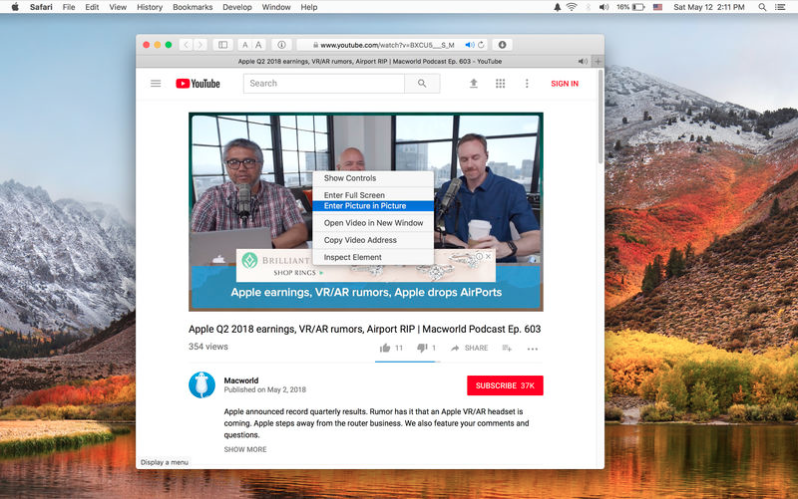Add video to playlist icon

click(507, 348)
